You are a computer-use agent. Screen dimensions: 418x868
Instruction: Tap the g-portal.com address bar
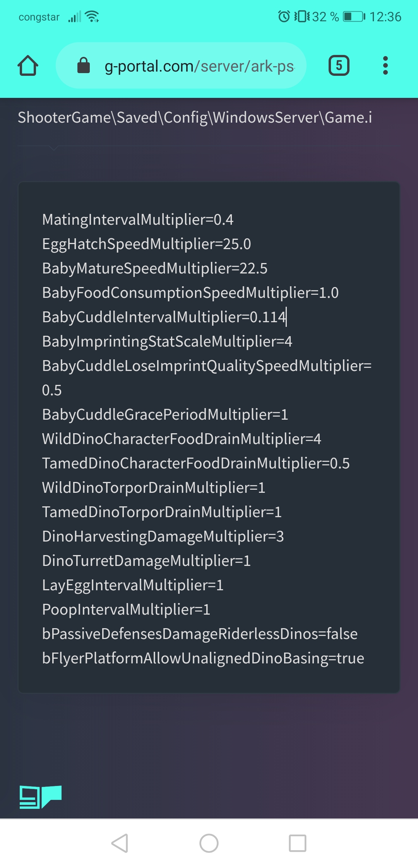point(181,65)
